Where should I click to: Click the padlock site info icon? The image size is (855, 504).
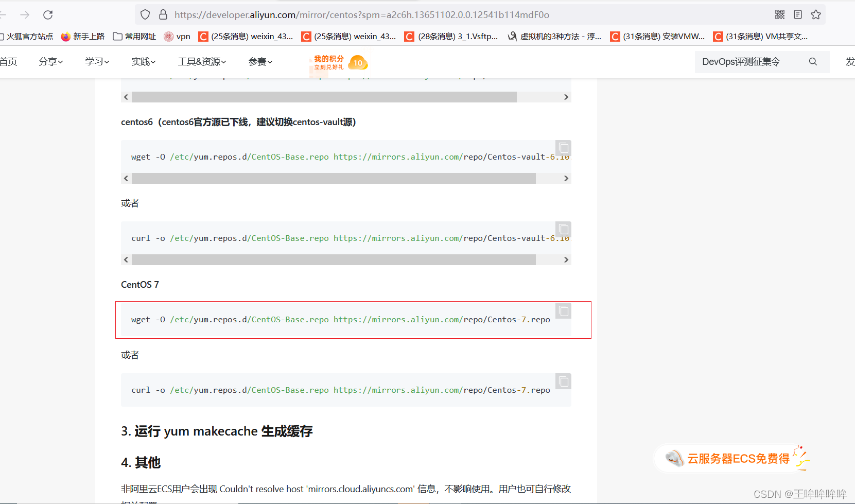click(163, 15)
